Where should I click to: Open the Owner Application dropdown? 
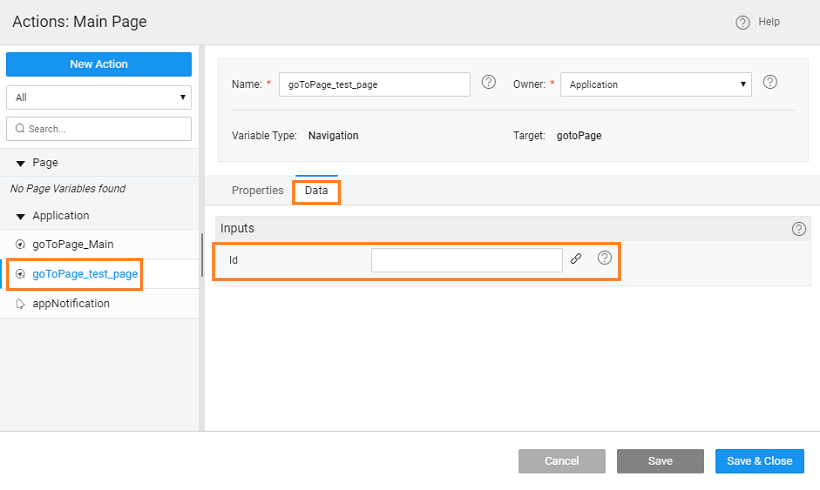pos(655,85)
